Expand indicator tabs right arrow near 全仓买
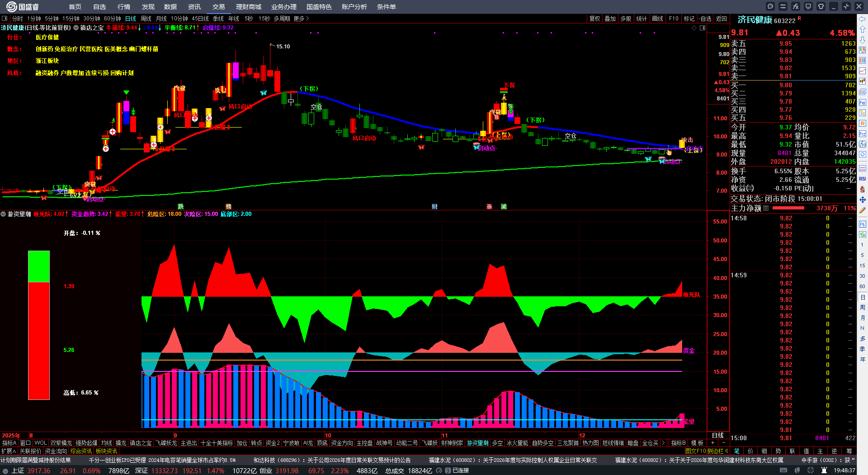 tap(663, 443)
